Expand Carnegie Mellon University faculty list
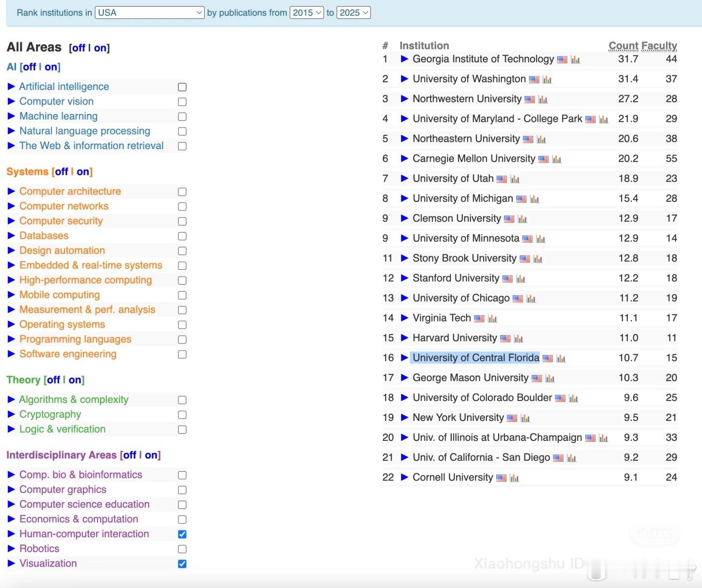702x588 pixels. tap(404, 159)
